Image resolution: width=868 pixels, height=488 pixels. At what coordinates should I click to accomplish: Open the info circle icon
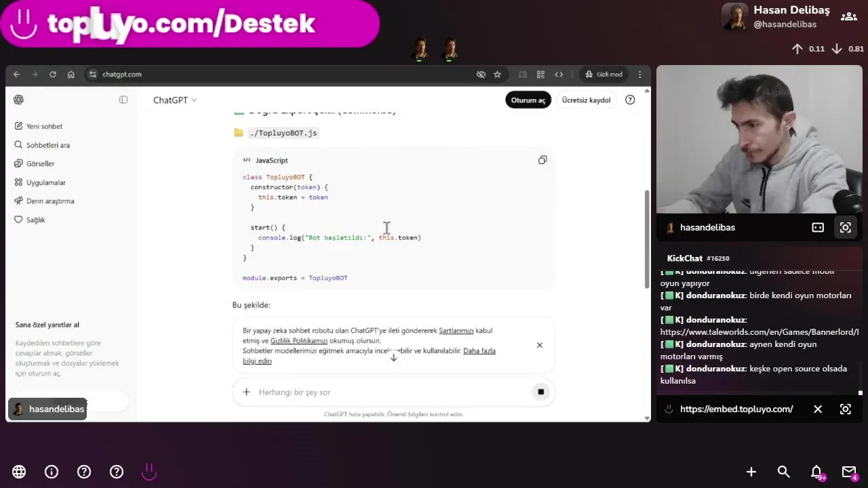52,472
